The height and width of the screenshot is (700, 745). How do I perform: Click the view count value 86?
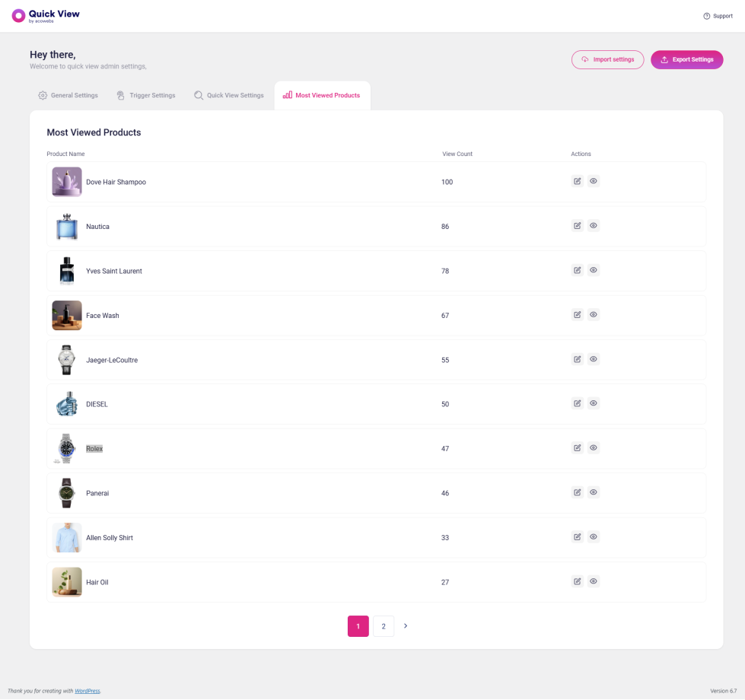point(445,227)
